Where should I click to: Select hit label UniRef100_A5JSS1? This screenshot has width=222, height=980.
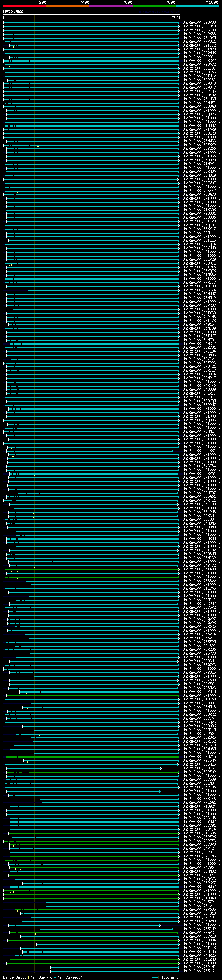pyautogui.click(x=199, y=451)
